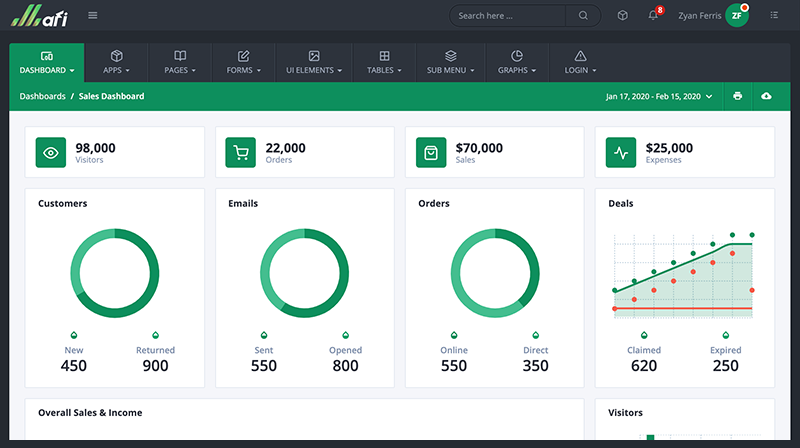The width and height of the screenshot is (800, 448).
Task: Click the Orders shopping cart icon
Action: [x=240, y=153]
